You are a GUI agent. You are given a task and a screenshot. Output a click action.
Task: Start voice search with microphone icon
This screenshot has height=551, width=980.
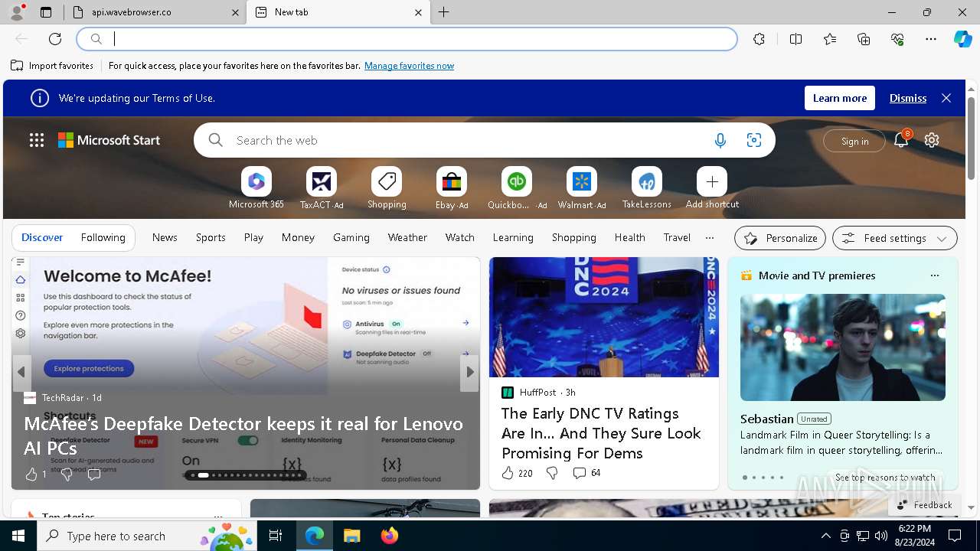(720, 140)
